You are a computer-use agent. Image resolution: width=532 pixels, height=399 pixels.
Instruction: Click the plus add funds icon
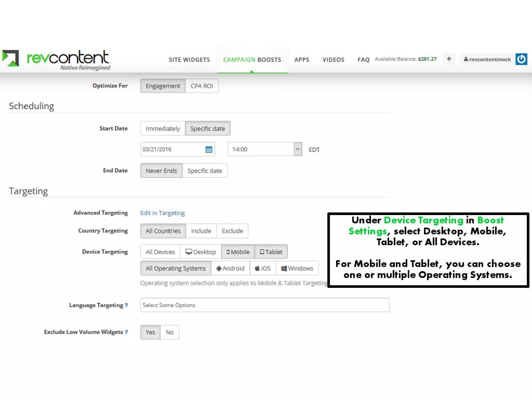click(449, 59)
